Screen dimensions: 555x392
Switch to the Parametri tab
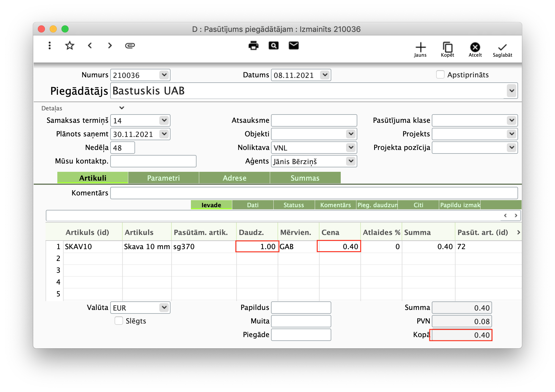[x=163, y=178]
